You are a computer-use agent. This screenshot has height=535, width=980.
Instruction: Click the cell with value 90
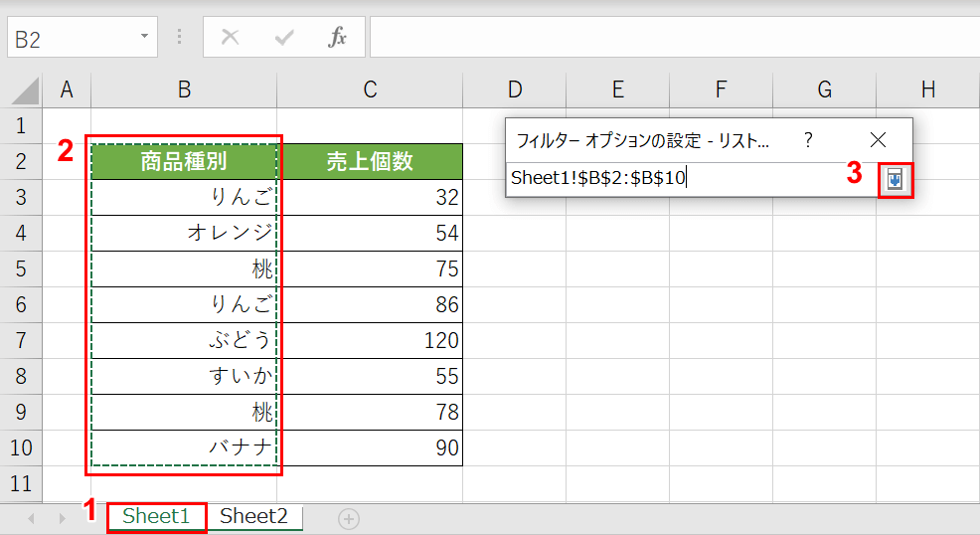[x=370, y=447]
